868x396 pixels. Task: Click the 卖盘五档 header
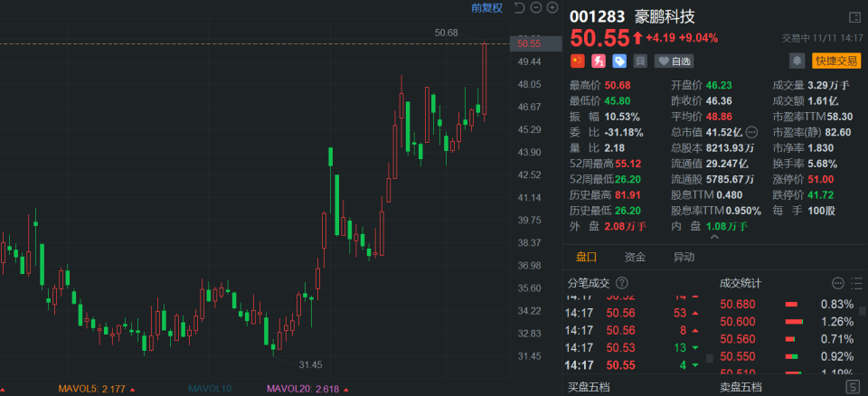(x=741, y=387)
